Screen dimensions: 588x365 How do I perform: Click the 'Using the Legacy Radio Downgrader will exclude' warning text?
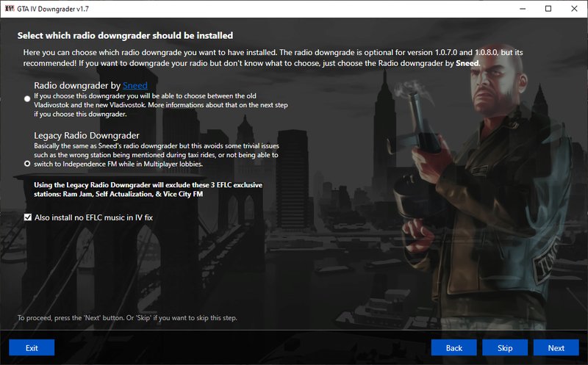[148, 189]
